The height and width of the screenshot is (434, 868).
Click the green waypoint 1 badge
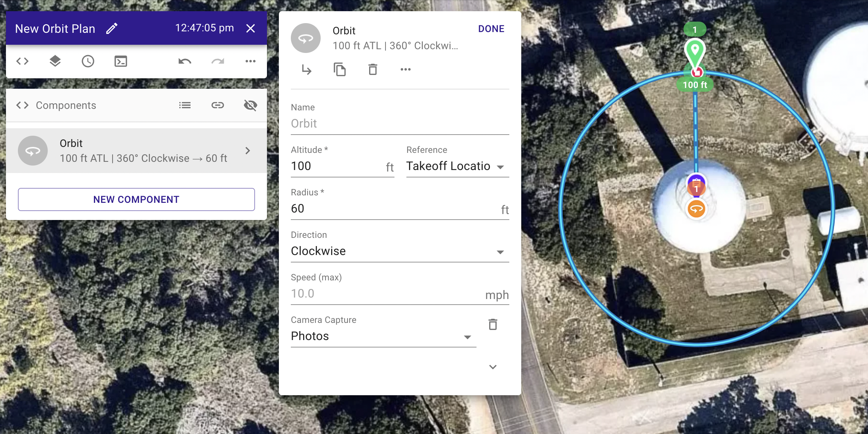point(695,29)
